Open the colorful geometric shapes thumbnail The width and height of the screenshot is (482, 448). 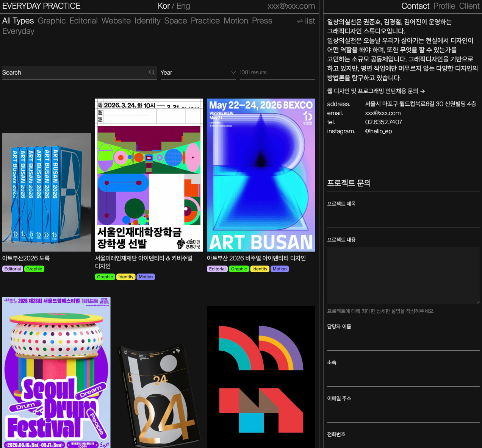pyautogui.click(x=261, y=377)
